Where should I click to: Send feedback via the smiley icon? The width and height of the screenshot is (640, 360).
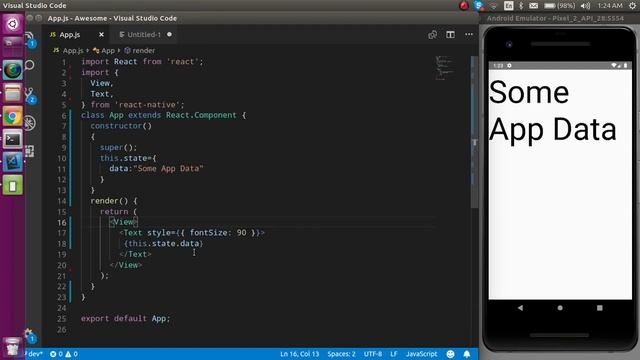click(x=450, y=354)
